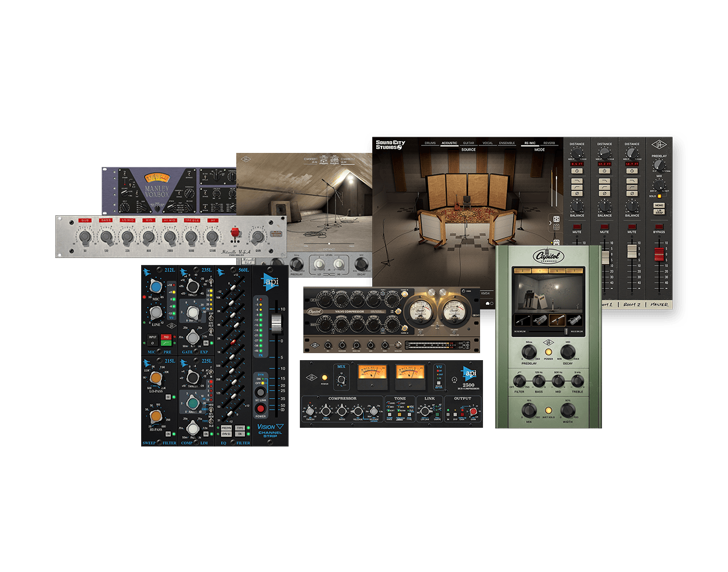The height and width of the screenshot is (572, 728).
Task: Select the Drums source tab
Action: [430, 143]
